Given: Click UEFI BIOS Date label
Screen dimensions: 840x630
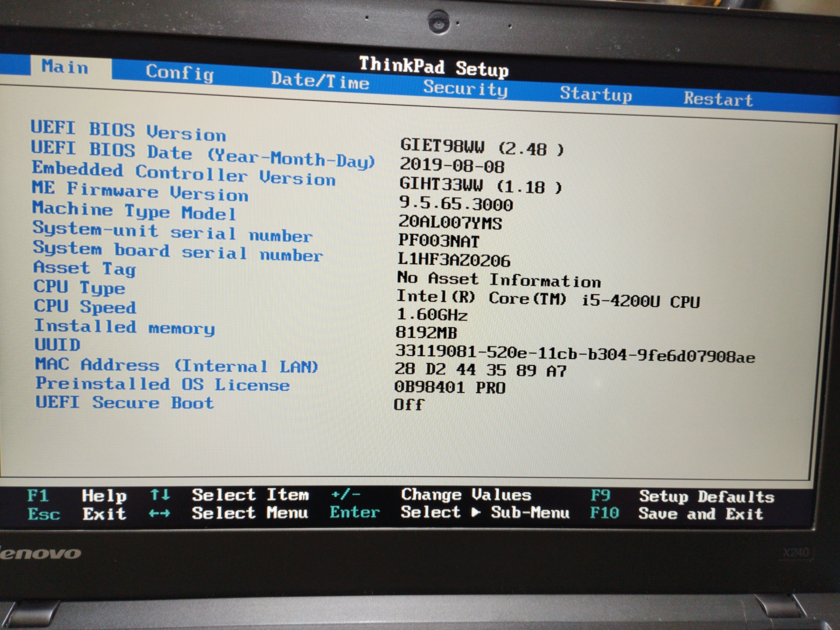Looking at the screenshot, I should tap(203, 154).
